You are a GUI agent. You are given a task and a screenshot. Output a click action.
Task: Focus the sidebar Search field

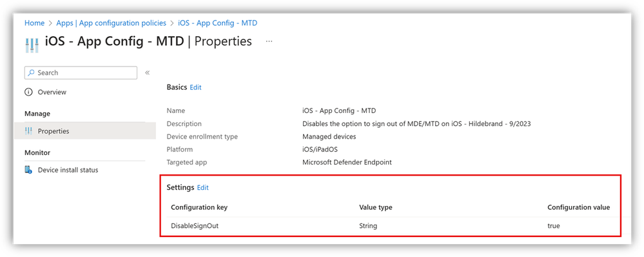click(x=81, y=73)
